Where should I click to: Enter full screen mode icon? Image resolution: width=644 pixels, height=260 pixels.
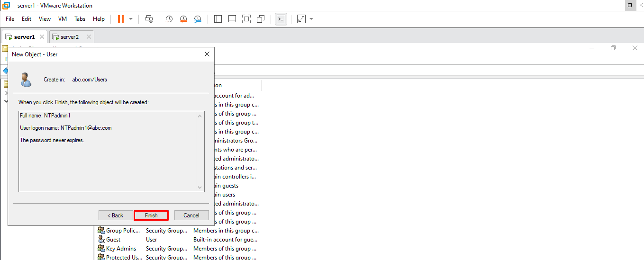tap(246, 19)
